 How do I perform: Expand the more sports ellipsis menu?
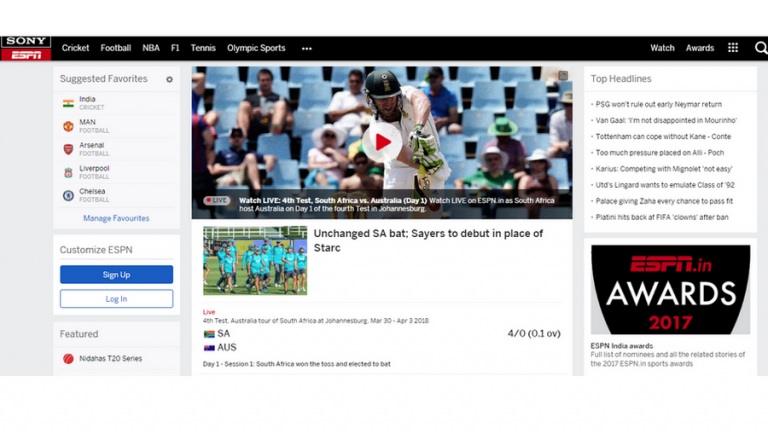307,48
